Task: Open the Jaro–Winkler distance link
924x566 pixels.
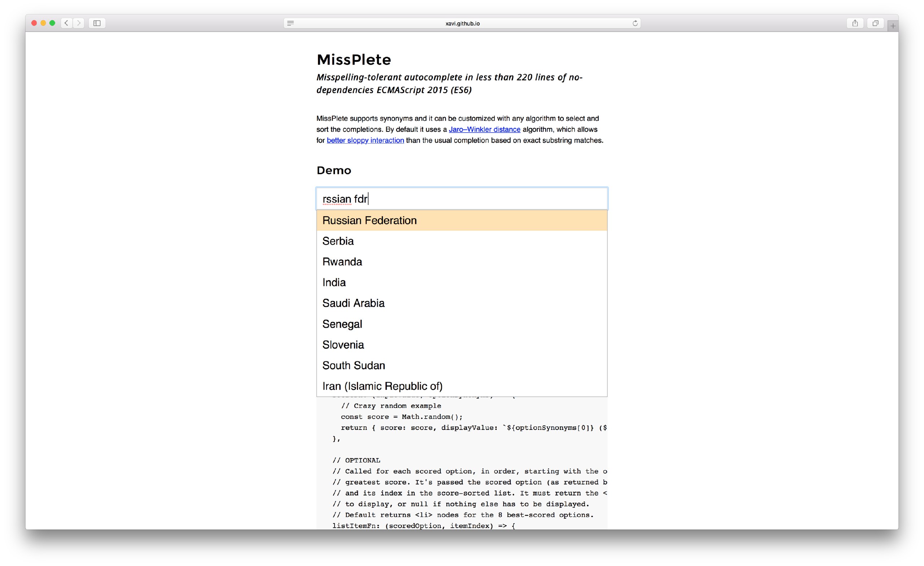Action: [x=484, y=129]
